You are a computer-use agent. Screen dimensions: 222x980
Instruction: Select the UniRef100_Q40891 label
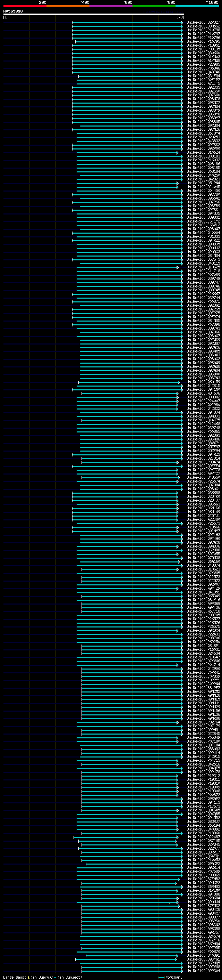pyautogui.click(x=203, y=955)
